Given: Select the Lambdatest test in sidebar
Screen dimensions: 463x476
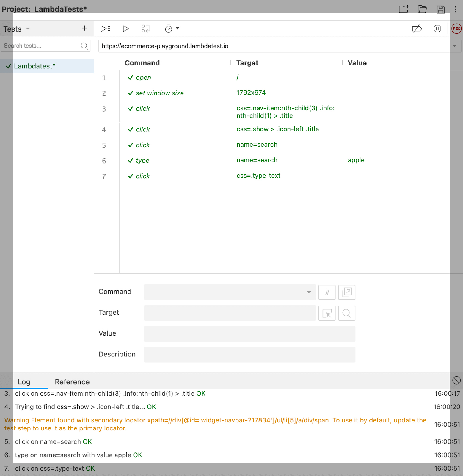Looking at the screenshot, I should [x=35, y=66].
